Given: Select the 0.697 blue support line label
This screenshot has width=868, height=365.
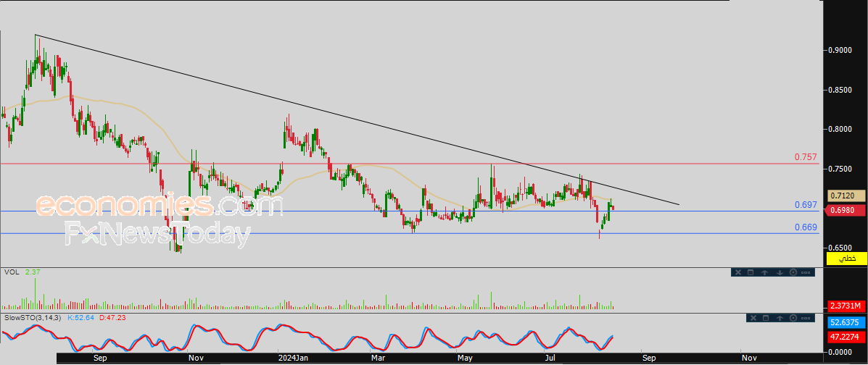Looking at the screenshot, I should [x=806, y=205].
